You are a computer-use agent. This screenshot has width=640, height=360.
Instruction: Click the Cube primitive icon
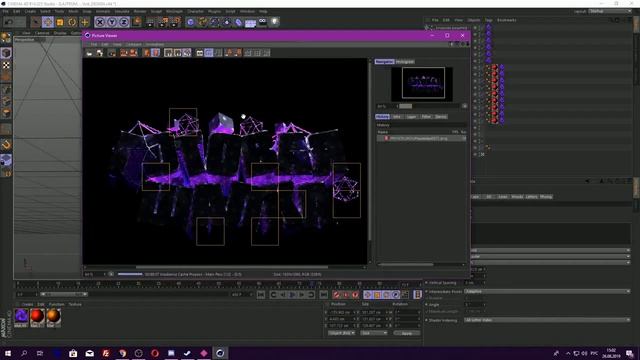(191, 22)
